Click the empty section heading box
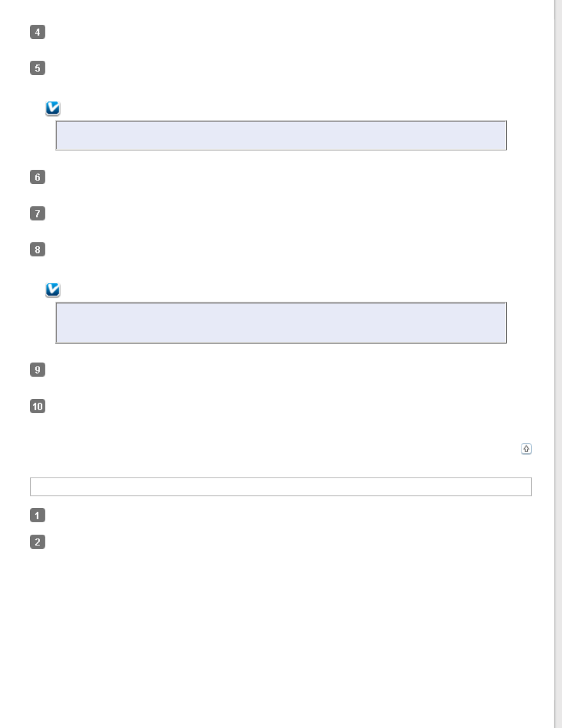 [281, 487]
